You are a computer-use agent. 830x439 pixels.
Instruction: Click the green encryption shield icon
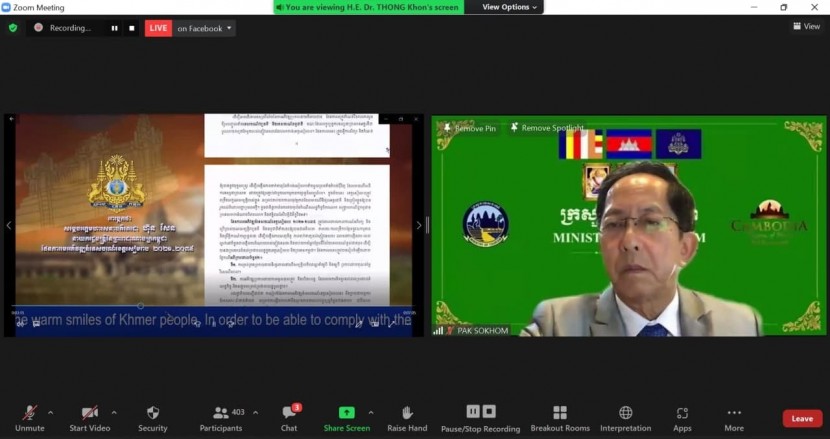[13, 28]
